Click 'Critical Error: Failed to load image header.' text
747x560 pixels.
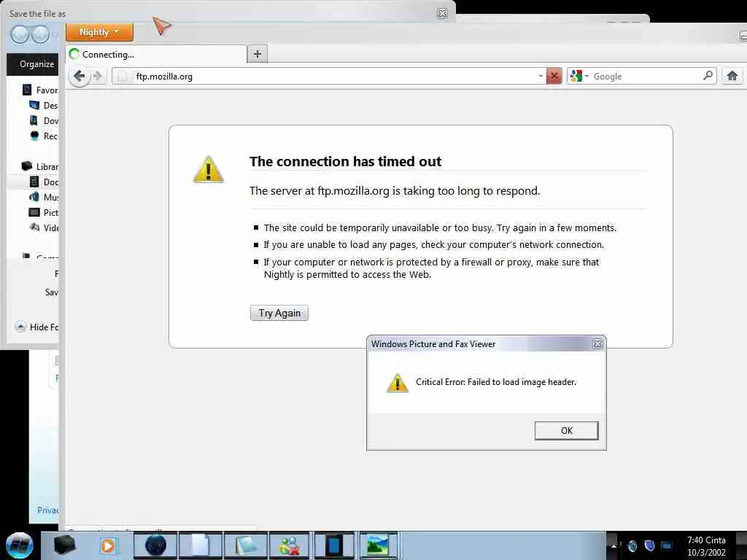[496, 382]
